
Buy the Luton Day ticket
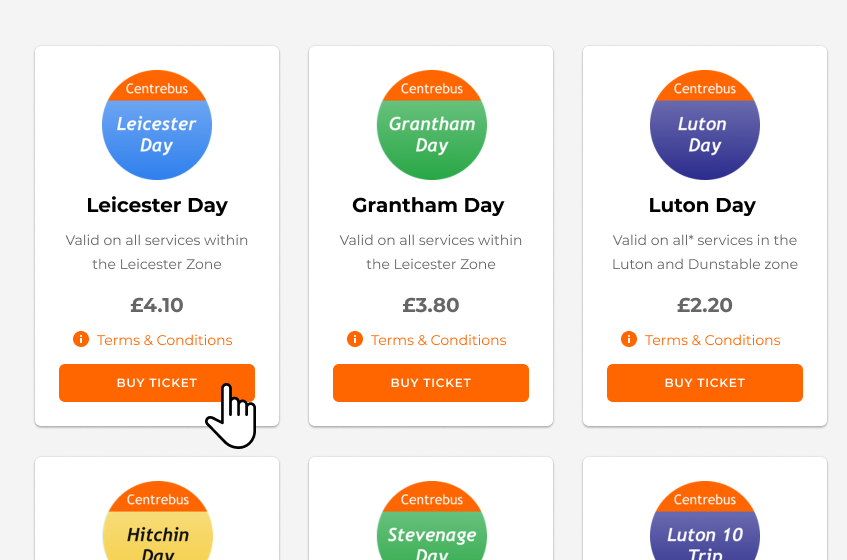[705, 383]
